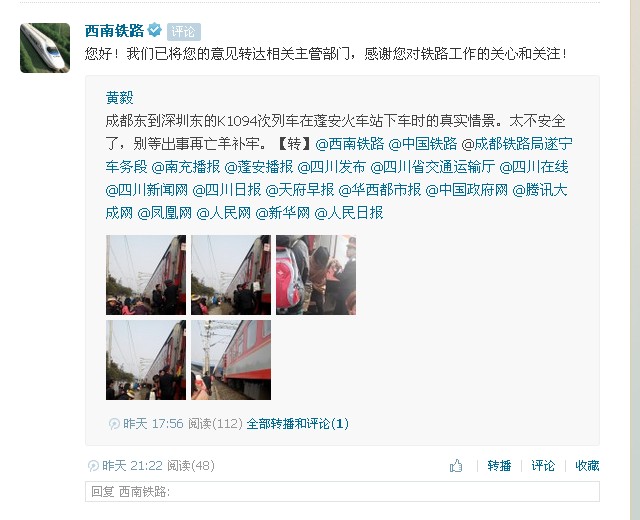The width and height of the screenshot is (640, 520).
Task: Open the last thumbnail showing red train carriage
Action: 231,360
